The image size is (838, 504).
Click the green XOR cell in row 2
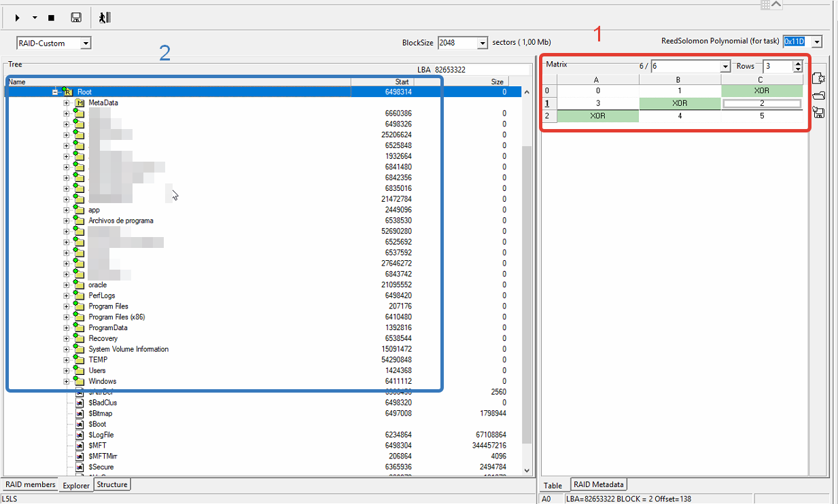tap(597, 116)
